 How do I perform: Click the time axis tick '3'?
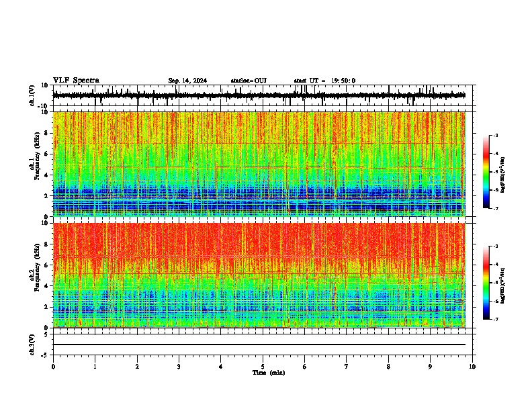point(179,367)
